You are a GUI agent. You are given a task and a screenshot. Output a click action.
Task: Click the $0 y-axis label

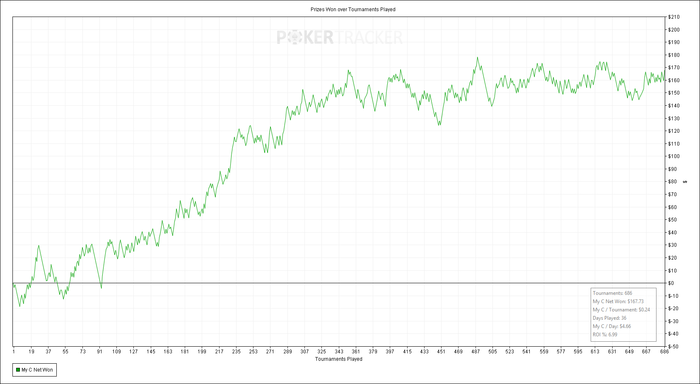pos(671,283)
